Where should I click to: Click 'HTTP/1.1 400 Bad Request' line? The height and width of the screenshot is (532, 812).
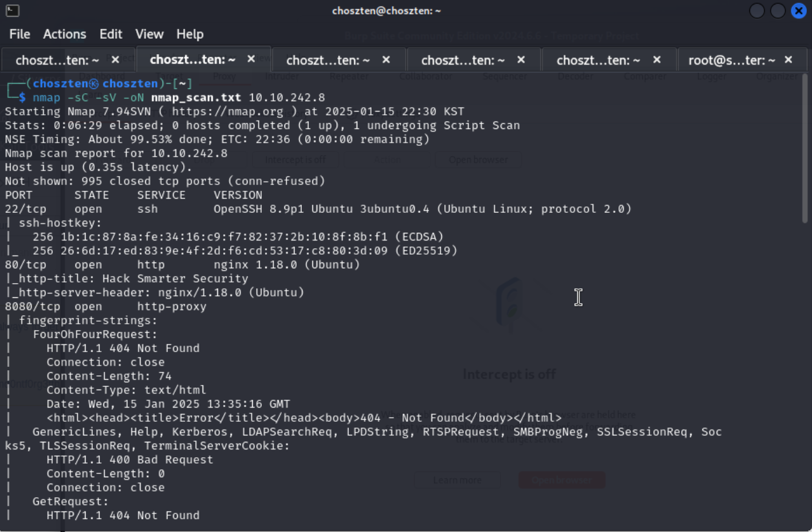[130, 460]
